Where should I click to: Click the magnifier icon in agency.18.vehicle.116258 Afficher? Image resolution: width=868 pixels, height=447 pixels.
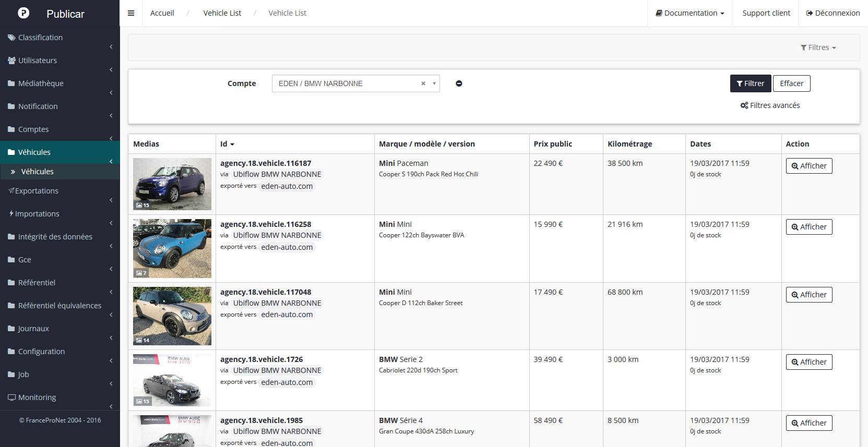[x=795, y=227]
